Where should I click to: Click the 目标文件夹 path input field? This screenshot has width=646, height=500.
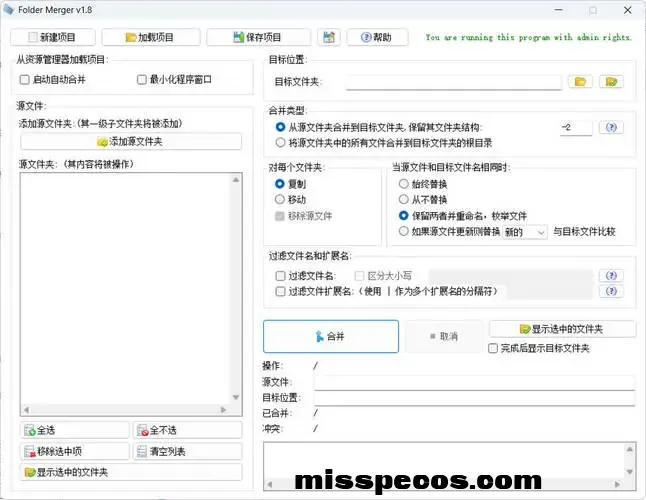tap(453, 82)
